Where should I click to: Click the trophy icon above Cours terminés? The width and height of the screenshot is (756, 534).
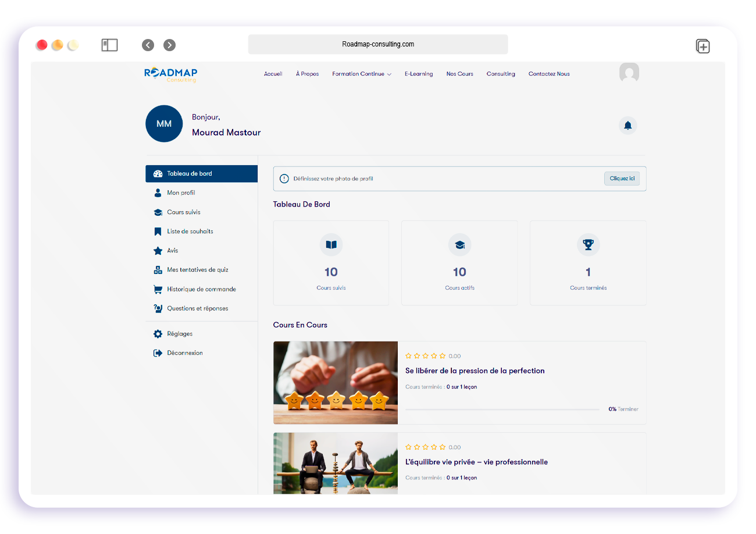(588, 245)
